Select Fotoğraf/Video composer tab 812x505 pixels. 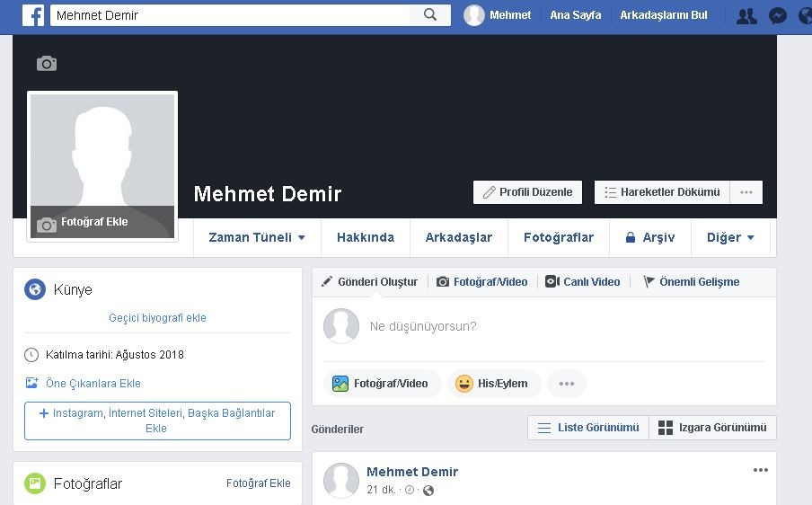click(482, 282)
